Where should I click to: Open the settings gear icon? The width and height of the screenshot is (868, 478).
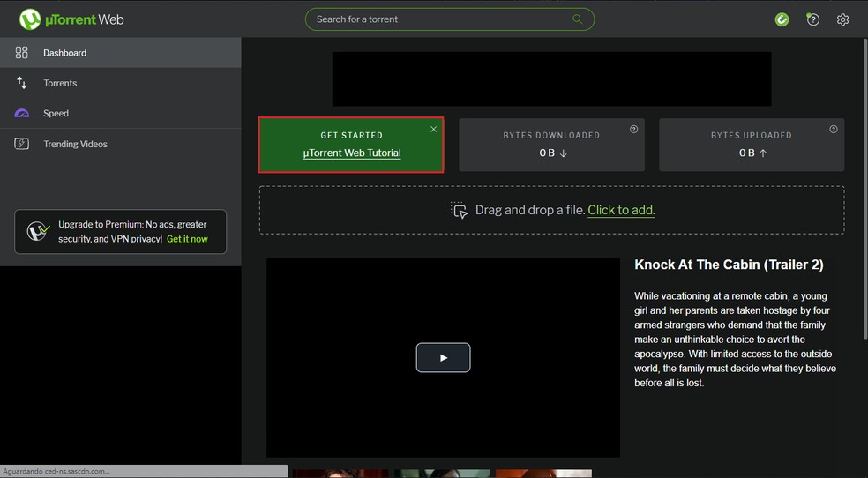(x=842, y=19)
